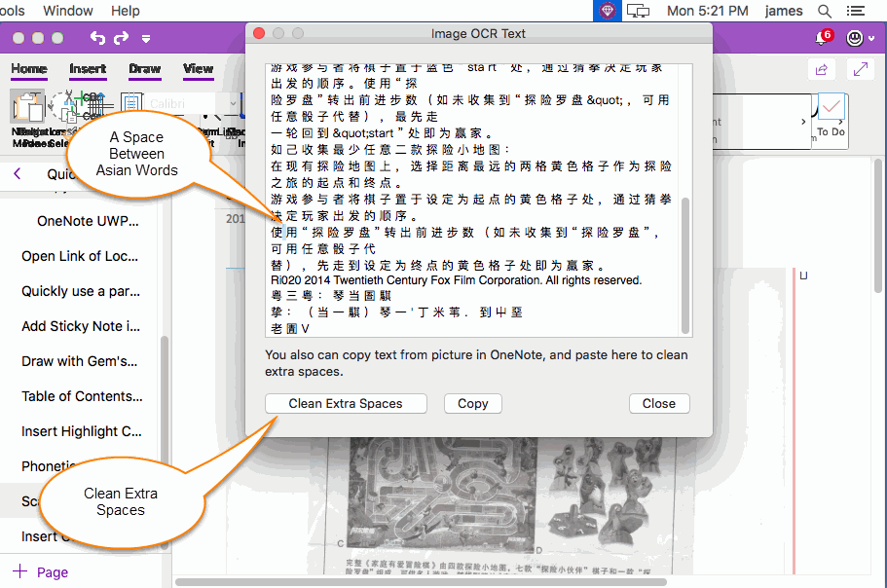Open the Add Sticky Note i... page
Screen dimensions: 887x588
coord(81,326)
